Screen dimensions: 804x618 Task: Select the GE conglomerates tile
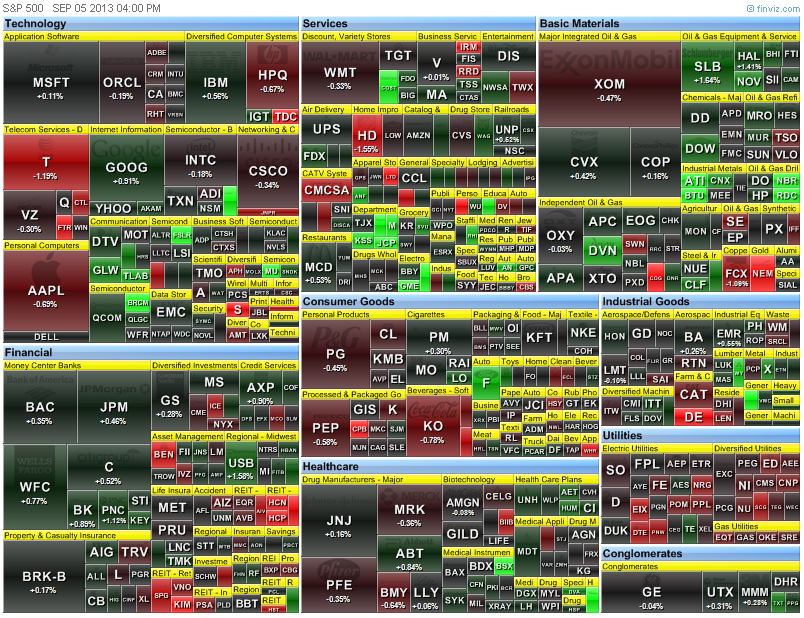pos(652,592)
